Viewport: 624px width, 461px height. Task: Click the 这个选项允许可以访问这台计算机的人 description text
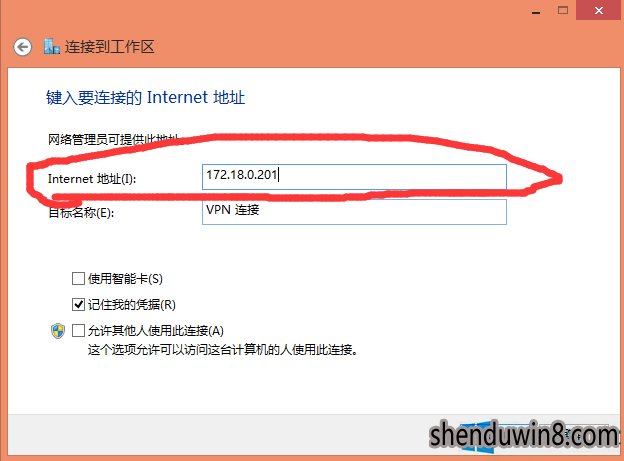point(223,350)
